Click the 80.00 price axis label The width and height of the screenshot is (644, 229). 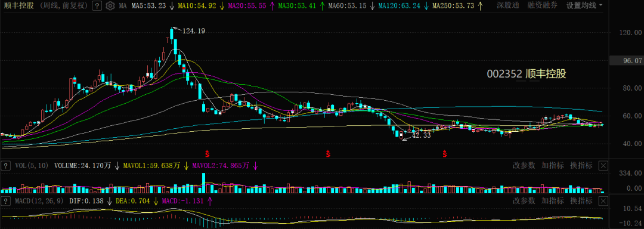click(632, 88)
